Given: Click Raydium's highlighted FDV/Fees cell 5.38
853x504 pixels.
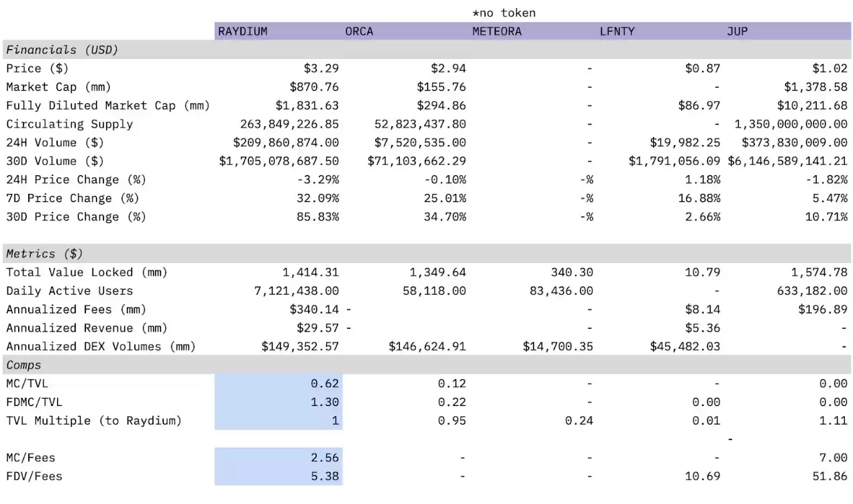Looking at the screenshot, I should pos(324,476).
